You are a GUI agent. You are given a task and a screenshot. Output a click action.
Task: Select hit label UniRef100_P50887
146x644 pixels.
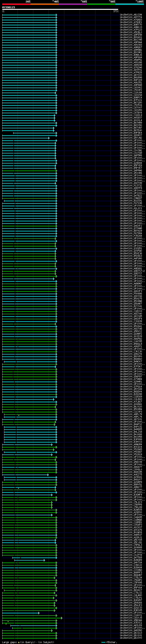click(x=131, y=452)
